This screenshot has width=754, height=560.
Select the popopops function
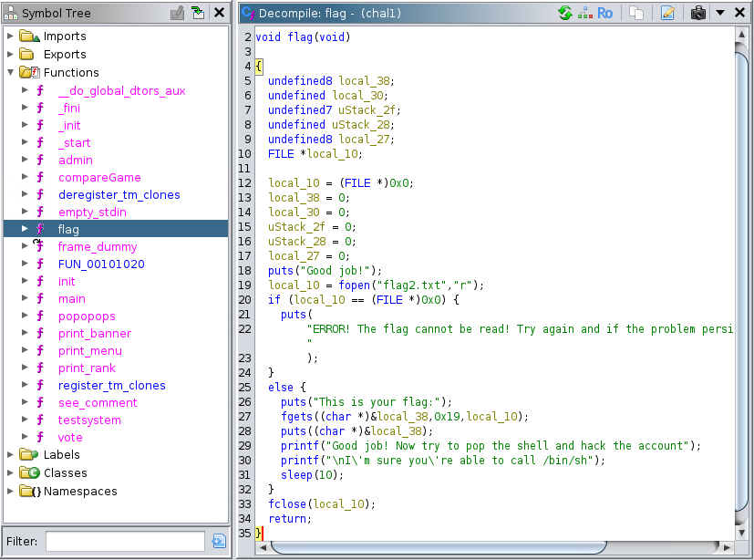pos(87,316)
